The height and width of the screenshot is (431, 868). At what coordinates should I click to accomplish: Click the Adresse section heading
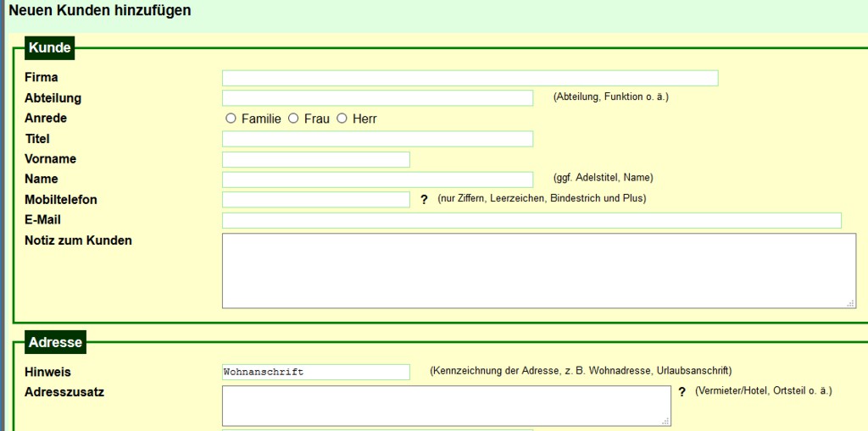click(x=55, y=342)
